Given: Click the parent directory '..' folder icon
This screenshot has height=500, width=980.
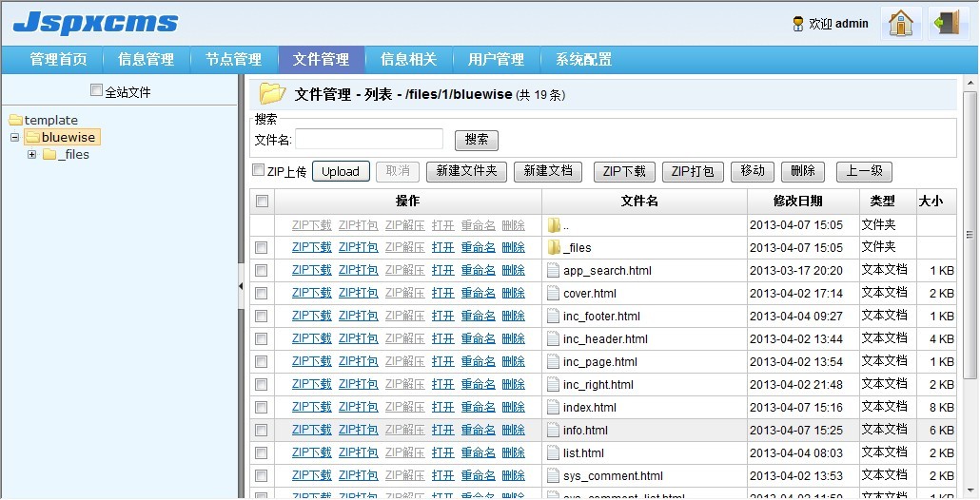Looking at the screenshot, I should pyautogui.click(x=554, y=224).
